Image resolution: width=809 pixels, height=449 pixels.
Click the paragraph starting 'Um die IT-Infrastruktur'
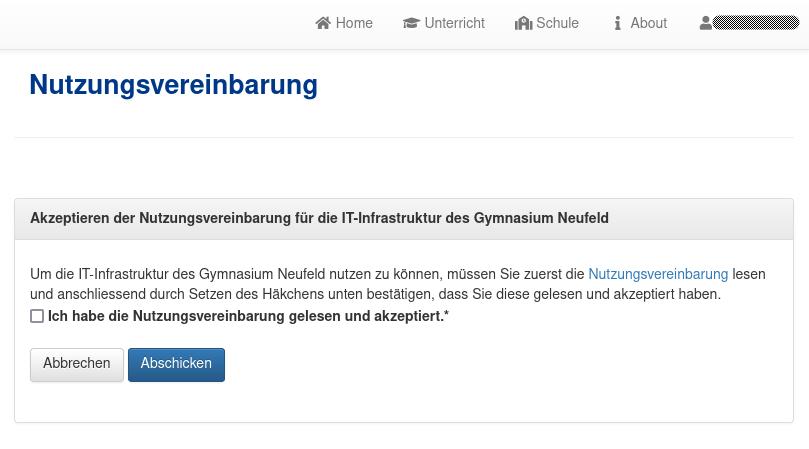point(300,274)
